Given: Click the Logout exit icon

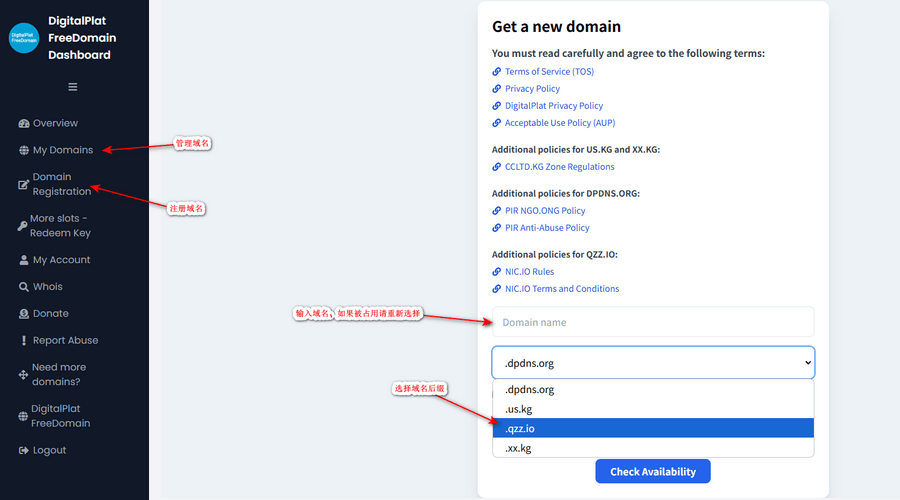Looking at the screenshot, I should (24, 451).
